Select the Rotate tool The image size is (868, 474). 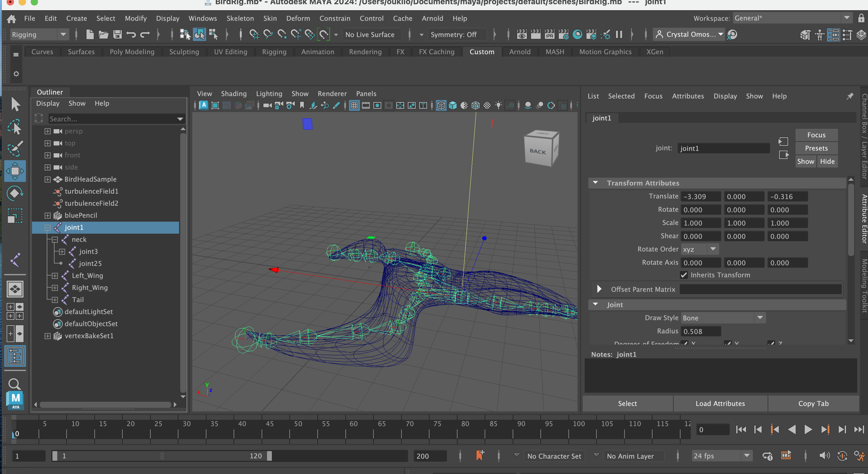[15, 193]
